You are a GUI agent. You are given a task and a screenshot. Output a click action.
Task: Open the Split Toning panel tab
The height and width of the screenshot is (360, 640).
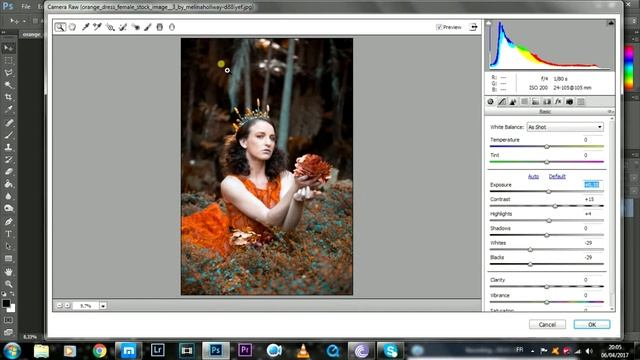pos(536,102)
